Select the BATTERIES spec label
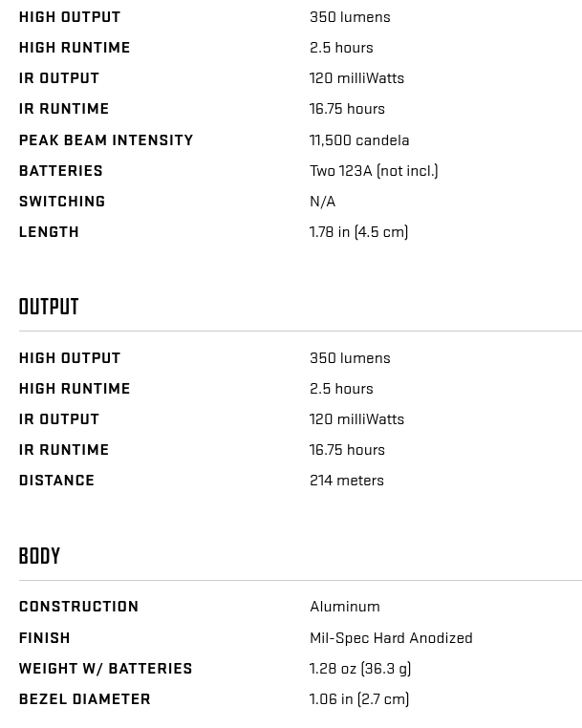 (61, 171)
